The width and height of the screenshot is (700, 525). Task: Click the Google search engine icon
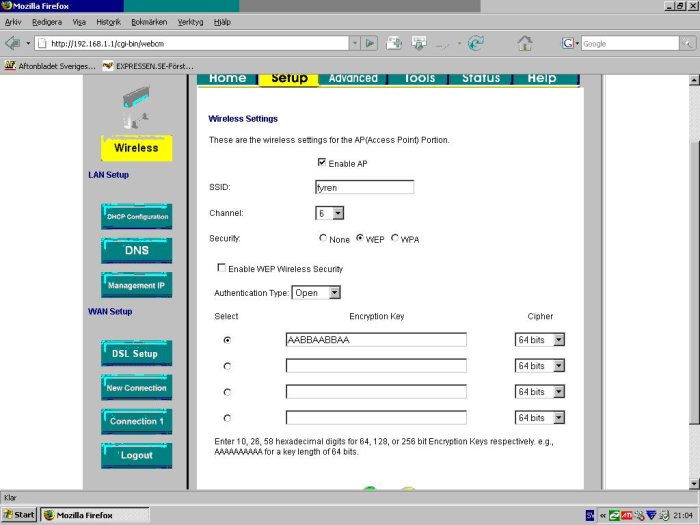click(x=567, y=43)
